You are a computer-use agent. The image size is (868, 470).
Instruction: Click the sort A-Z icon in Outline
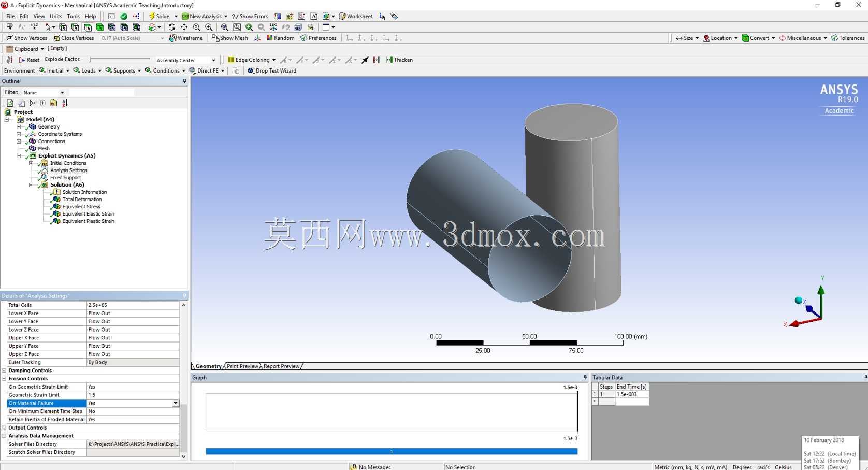(x=65, y=103)
